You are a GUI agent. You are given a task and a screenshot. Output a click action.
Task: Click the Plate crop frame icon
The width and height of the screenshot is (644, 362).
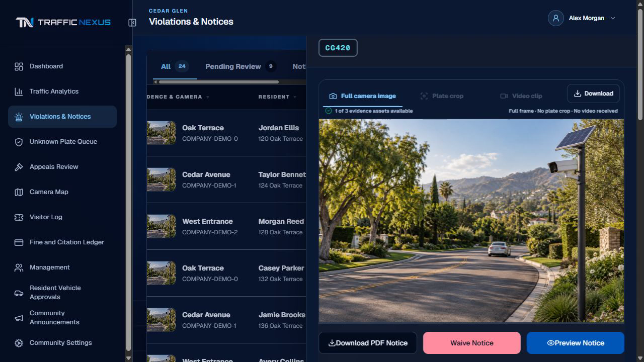pos(424,96)
